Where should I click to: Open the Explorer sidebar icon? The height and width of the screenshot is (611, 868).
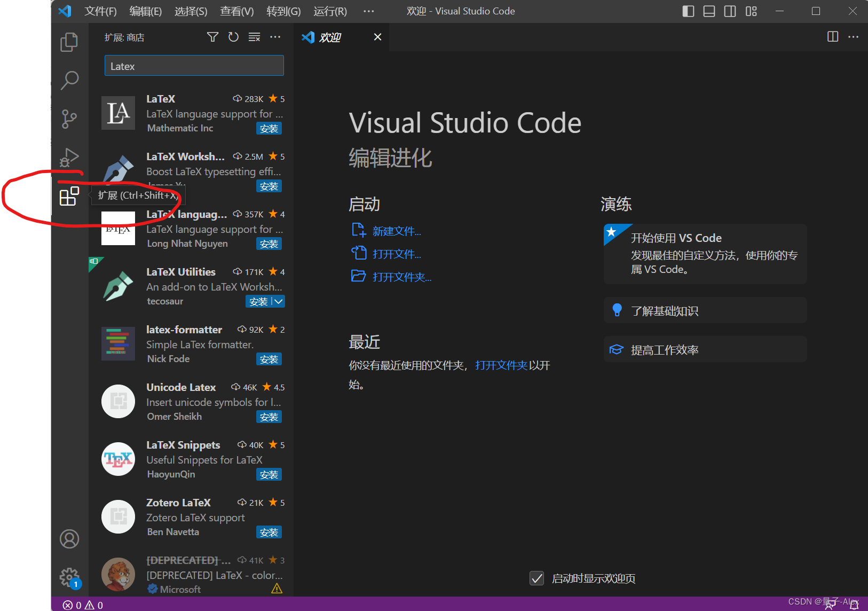(69, 42)
